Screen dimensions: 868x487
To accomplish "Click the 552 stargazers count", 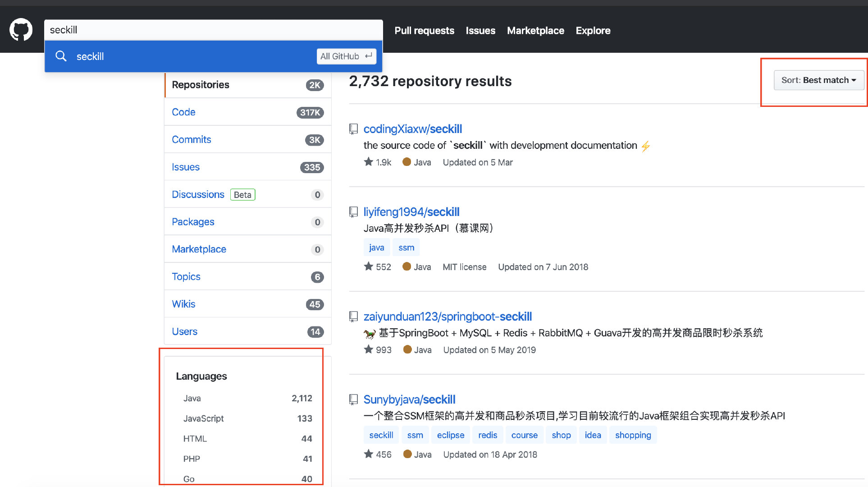I will [x=384, y=267].
